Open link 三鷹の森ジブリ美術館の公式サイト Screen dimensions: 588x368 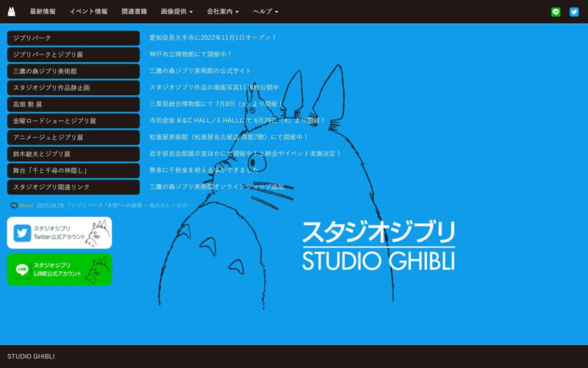click(x=200, y=71)
